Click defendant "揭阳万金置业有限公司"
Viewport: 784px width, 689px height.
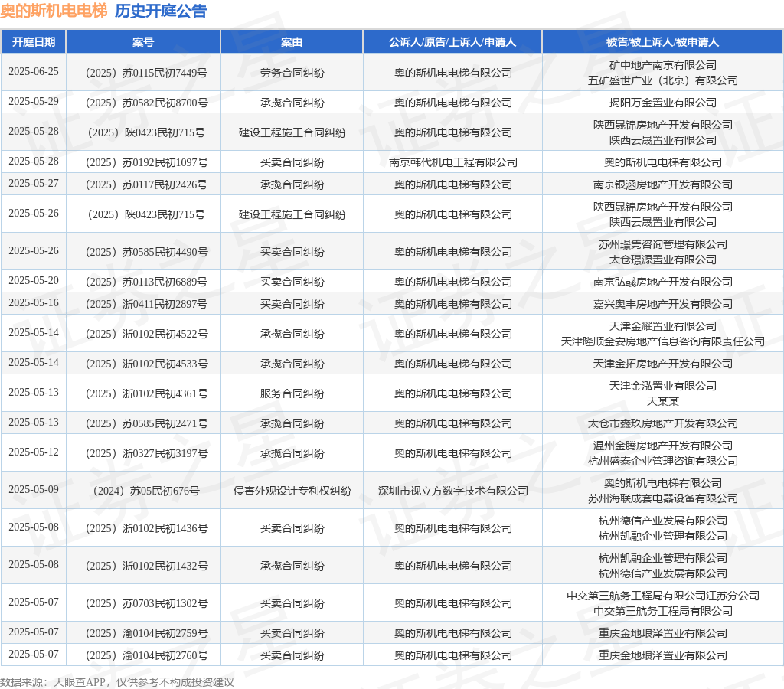tap(662, 103)
